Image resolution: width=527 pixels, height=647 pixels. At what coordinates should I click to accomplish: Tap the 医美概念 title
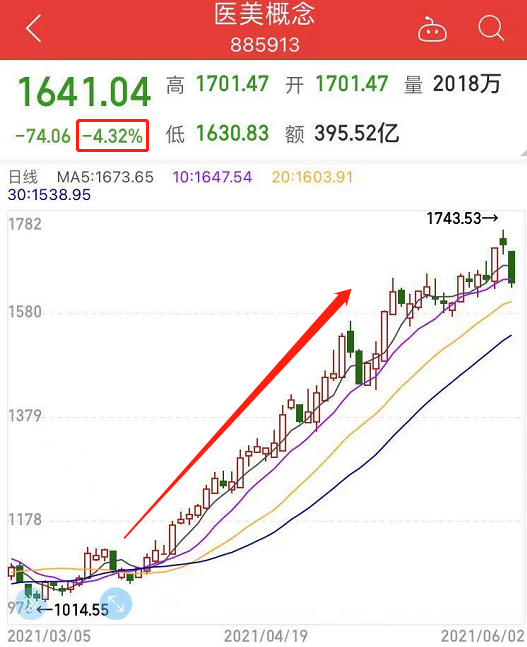264,14
